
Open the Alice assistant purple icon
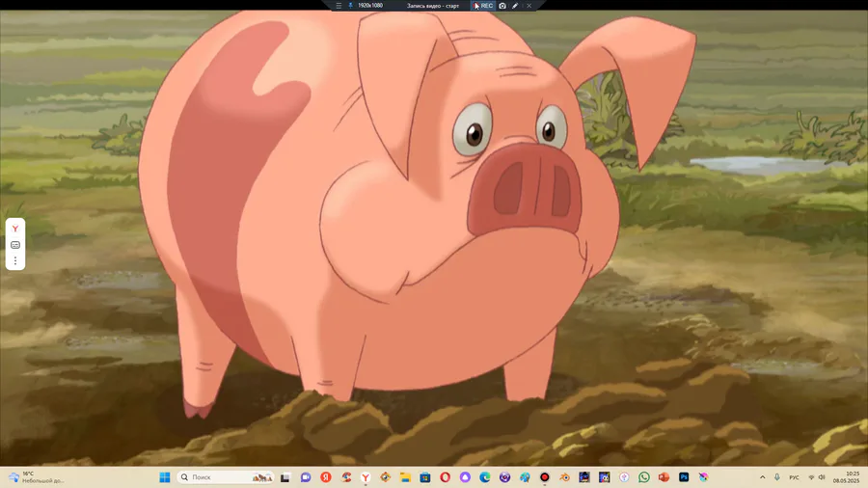(x=465, y=477)
